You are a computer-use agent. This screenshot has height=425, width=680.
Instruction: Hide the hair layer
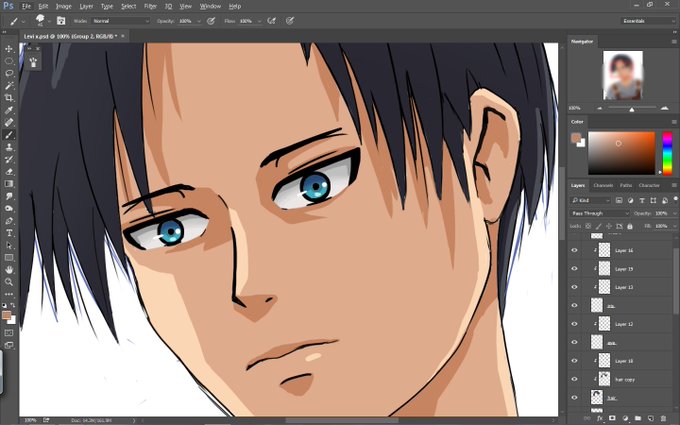click(575, 397)
